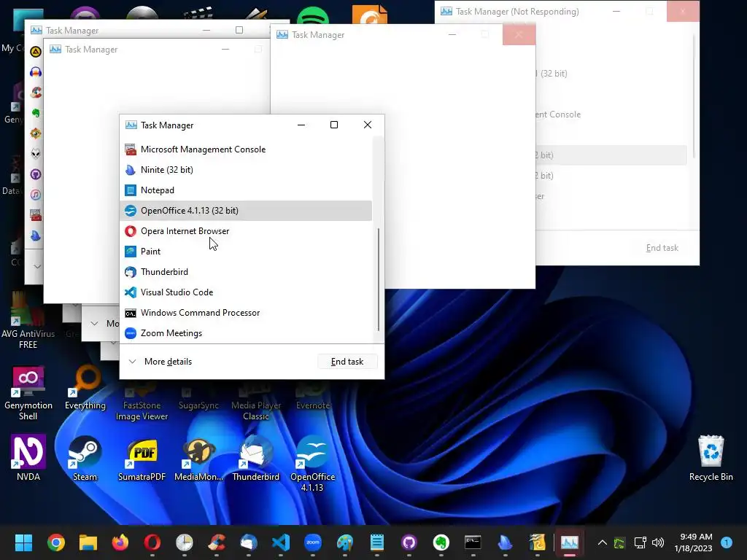Select the Paint process row
Viewport: 747px width, 560px height.
tap(246, 252)
